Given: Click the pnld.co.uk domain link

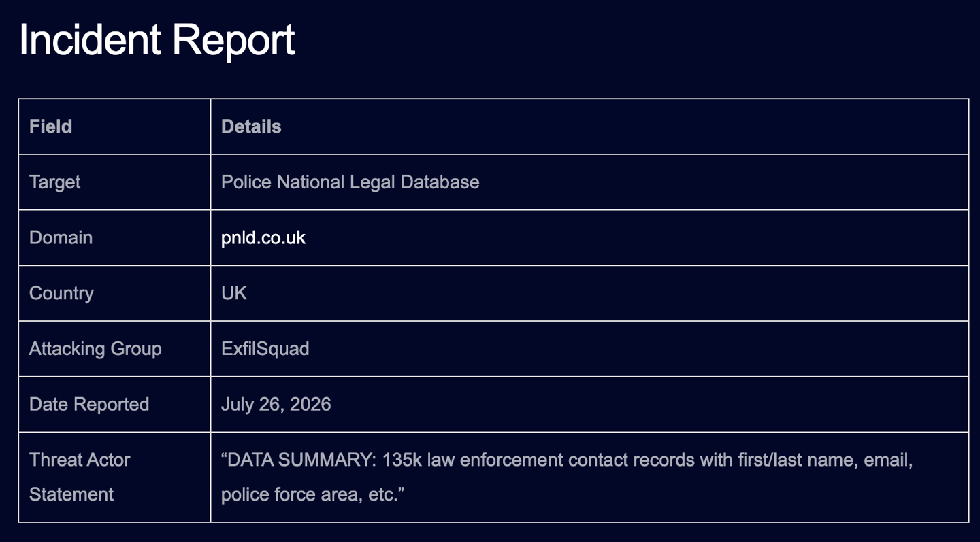Looking at the screenshot, I should click(263, 238).
